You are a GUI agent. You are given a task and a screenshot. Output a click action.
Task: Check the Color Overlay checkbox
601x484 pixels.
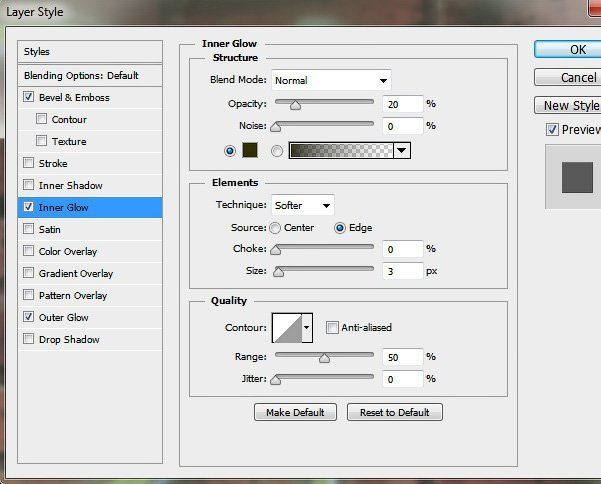click(28, 251)
